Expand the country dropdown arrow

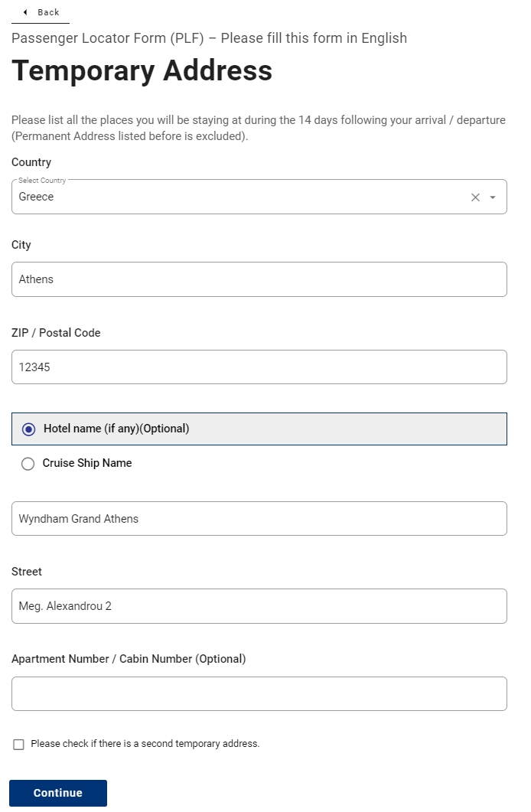click(493, 197)
